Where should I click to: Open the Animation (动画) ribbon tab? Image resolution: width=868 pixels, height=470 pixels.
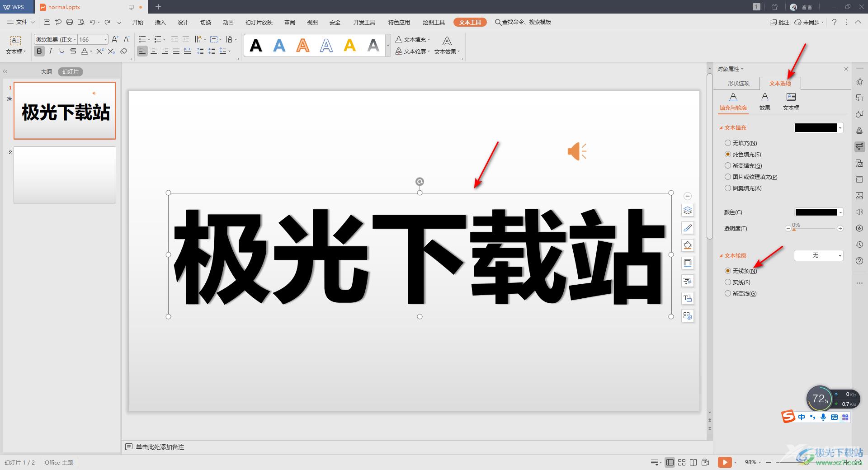[228, 22]
